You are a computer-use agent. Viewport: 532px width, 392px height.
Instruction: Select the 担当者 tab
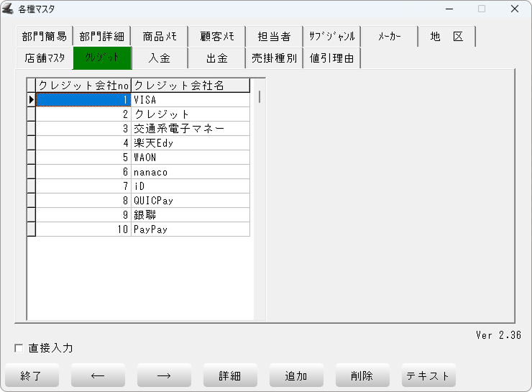(x=274, y=37)
